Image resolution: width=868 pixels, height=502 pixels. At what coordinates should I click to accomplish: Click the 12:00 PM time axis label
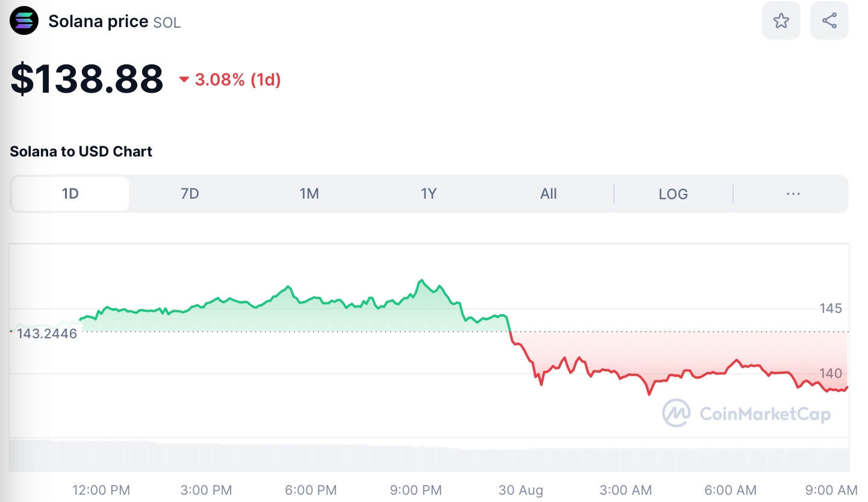(101, 490)
